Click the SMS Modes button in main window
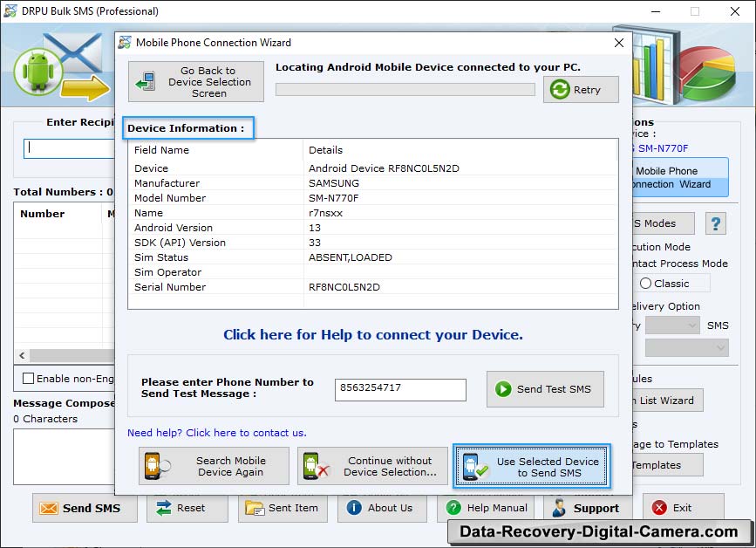The height and width of the screenshot is (548, 756). (x=664, y=223)
